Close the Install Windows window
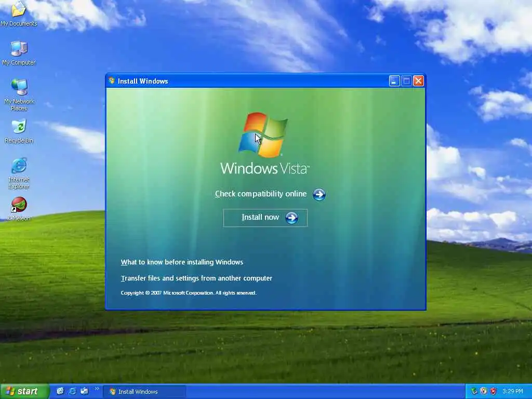 (x=418, y=81)
